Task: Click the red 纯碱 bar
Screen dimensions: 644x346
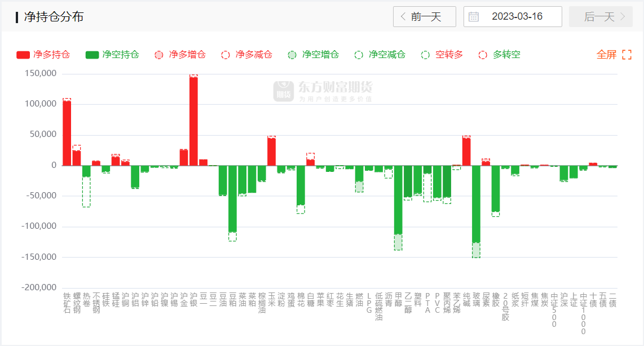Action: click(x=466, y=152)
